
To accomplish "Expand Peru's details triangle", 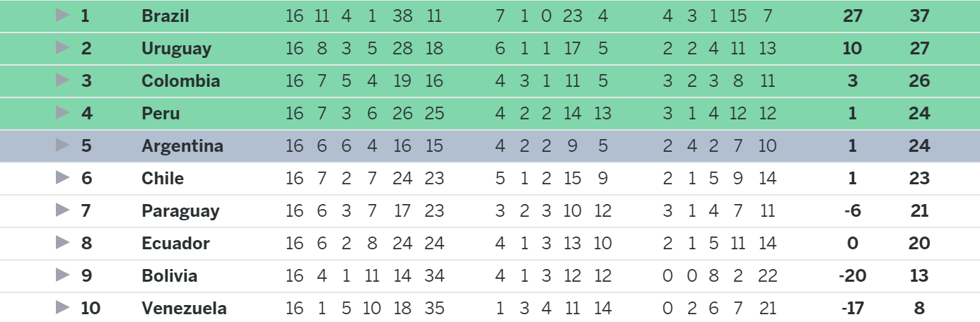I will (63, 112).
